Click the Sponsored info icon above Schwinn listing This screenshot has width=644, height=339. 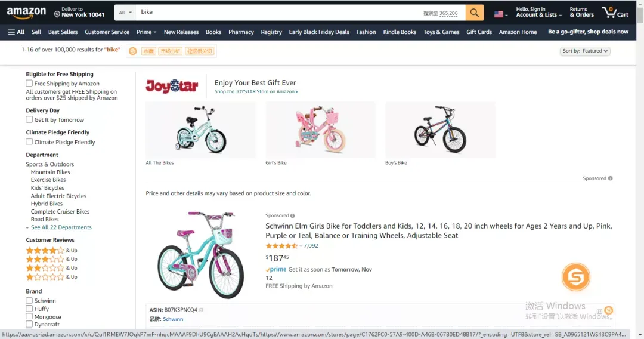(x=292, y=215)
